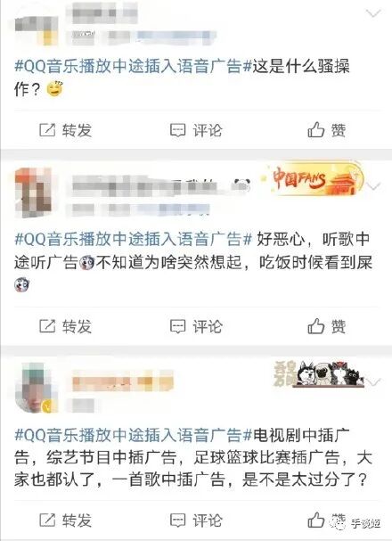The image size is (392, 541).
Task: Click the cartoon dogs and cats badge
Action: click(x=319, y=374)
